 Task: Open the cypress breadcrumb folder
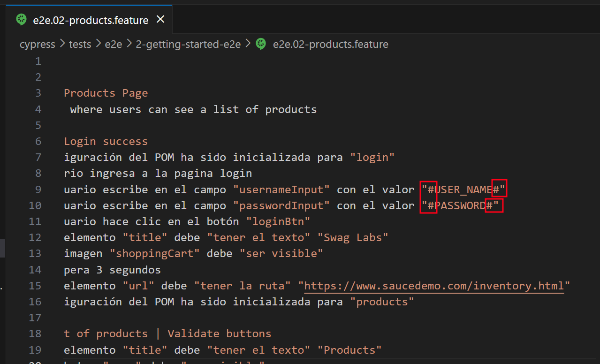(x=37, y=45)
